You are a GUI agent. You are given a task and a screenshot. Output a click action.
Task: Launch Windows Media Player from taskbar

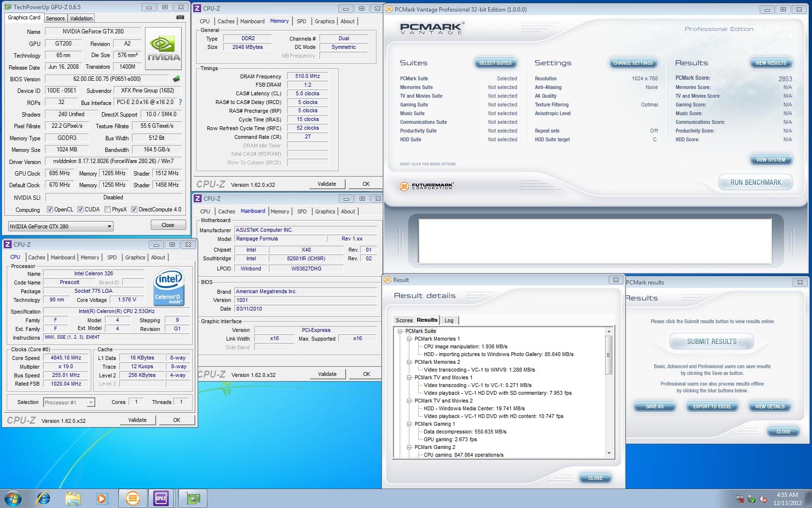click(102, 498)
